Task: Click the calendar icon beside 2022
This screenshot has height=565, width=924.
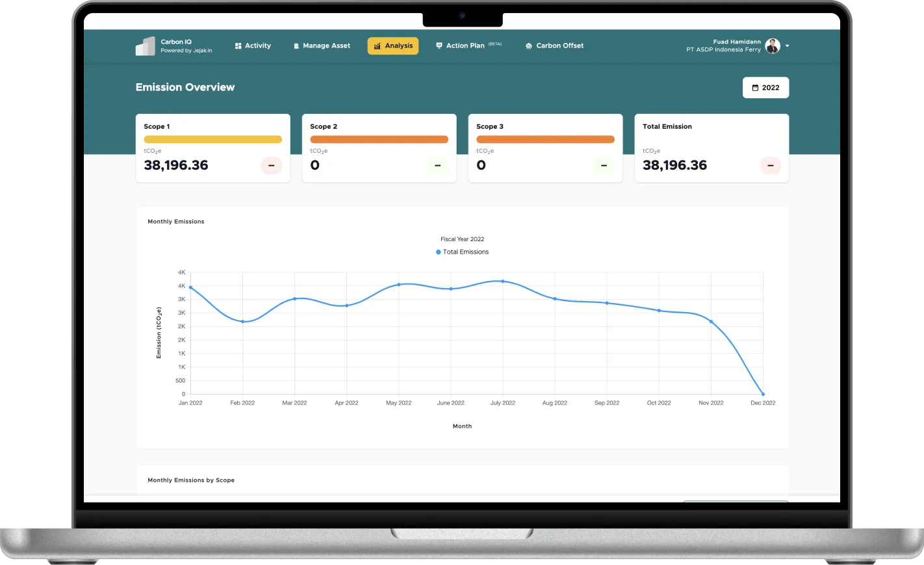Action: pos(756,87)
